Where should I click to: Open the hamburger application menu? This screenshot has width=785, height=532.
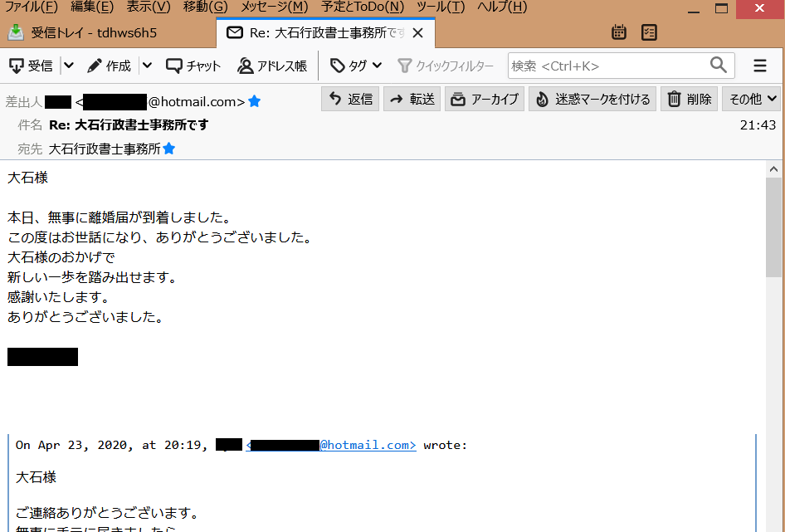coord(760,66)
